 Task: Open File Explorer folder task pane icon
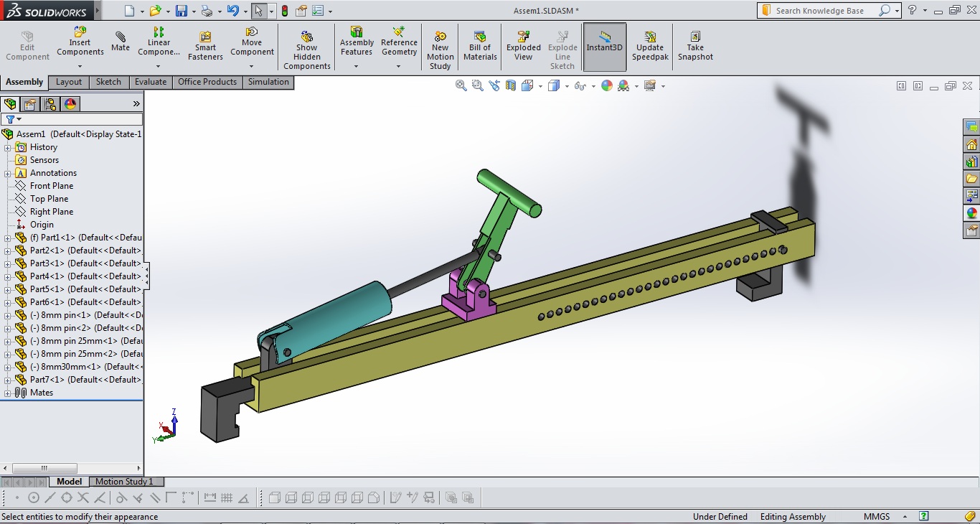pyautogui.click(x=971, y=179)
